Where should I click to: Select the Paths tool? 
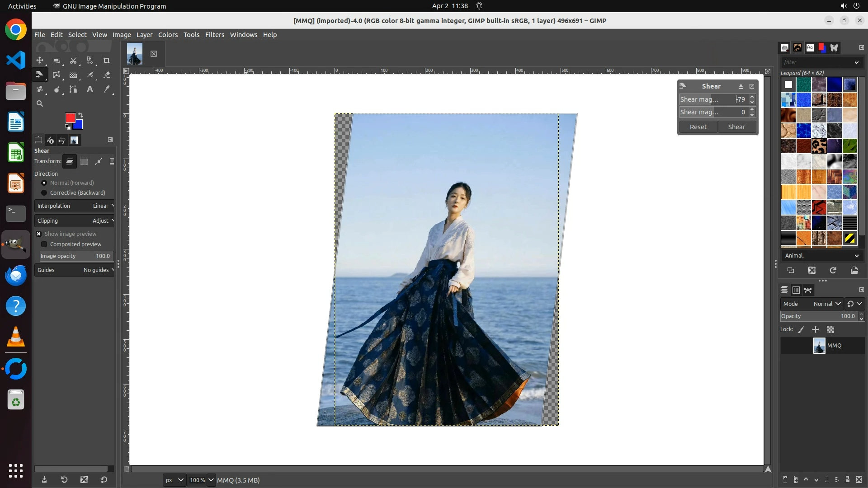click(x=73, y=89)
